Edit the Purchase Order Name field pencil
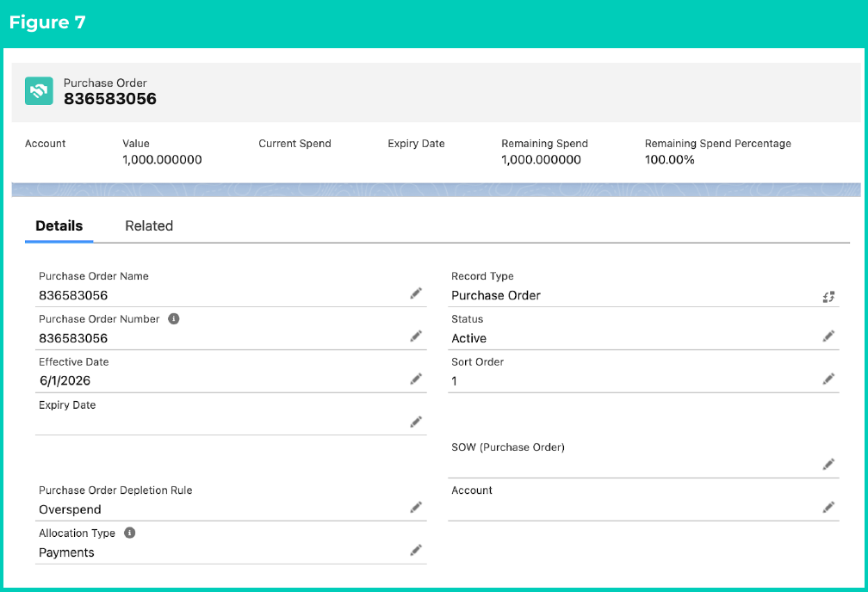Screen dimensions: 868x592 click(416, 293)
